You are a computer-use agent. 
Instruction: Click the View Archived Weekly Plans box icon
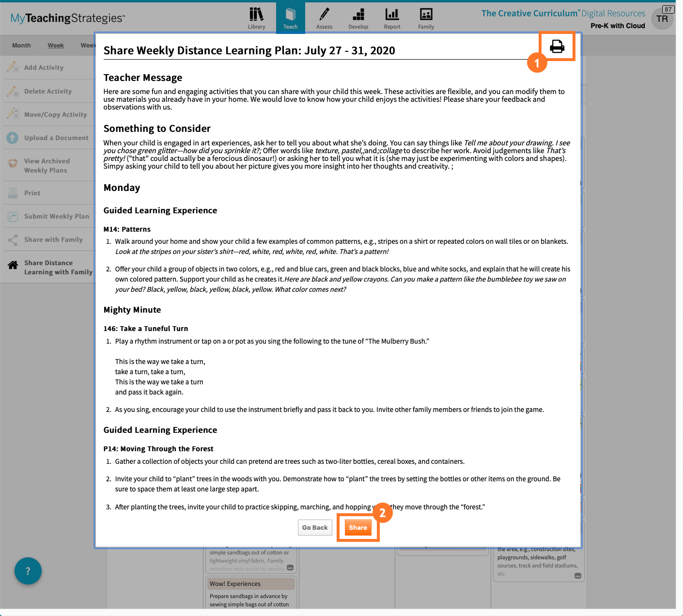point(13,164)
